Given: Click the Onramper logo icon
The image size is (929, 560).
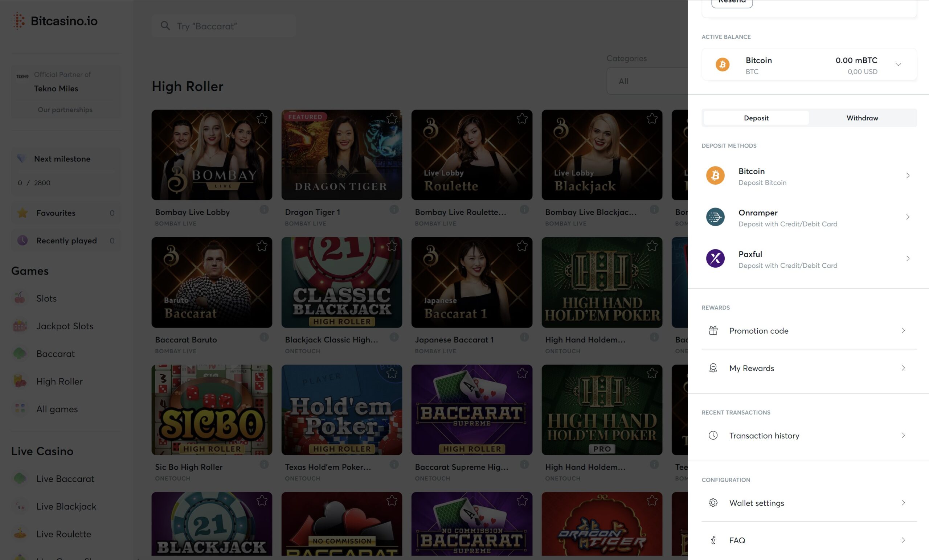Looking at the screenshot, I should tap(715, 217).
